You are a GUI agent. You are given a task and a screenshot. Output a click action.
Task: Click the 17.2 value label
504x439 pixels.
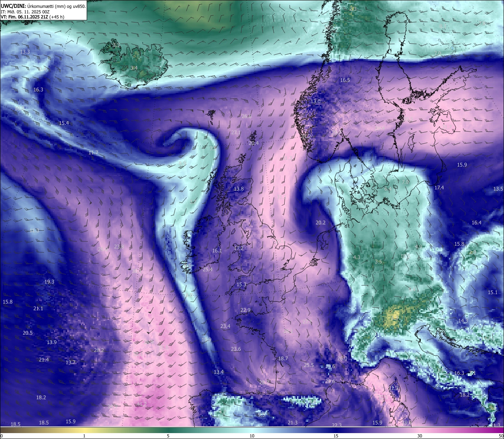pyautogui.click(x=239, y=248)
